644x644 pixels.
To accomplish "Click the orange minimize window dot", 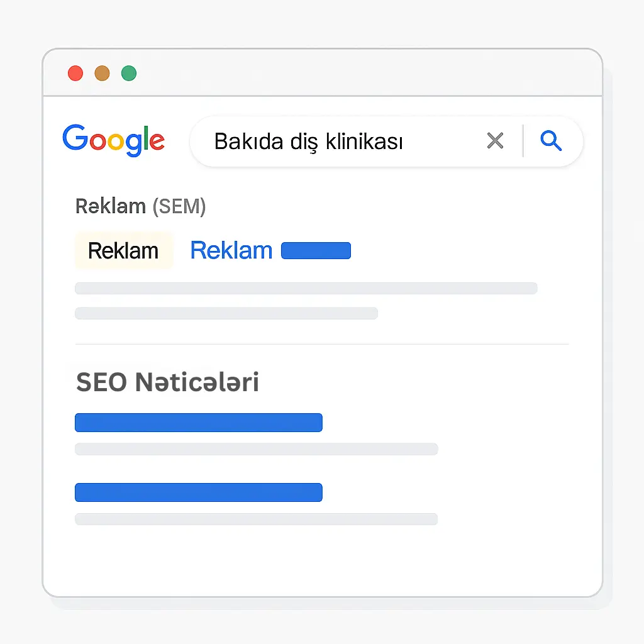I will coord(102,74).
